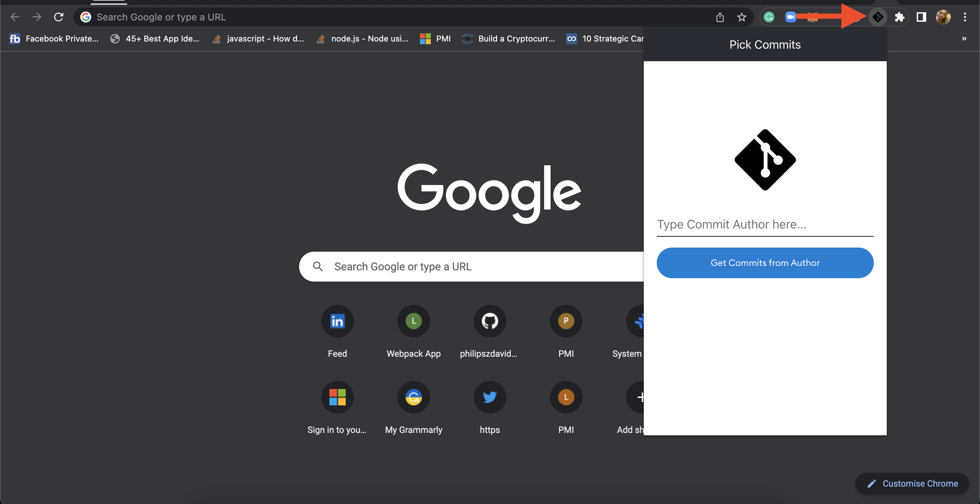The height and width of the screenshot is (504, 980).
Task: Toggle the Chrome side panel
Action: (x=921, y=17)
